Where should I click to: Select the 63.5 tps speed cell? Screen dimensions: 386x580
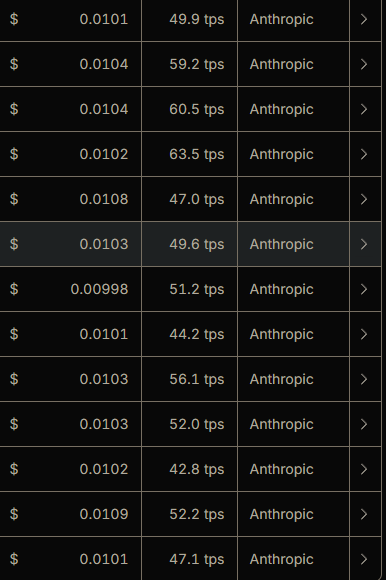(190, 154)
